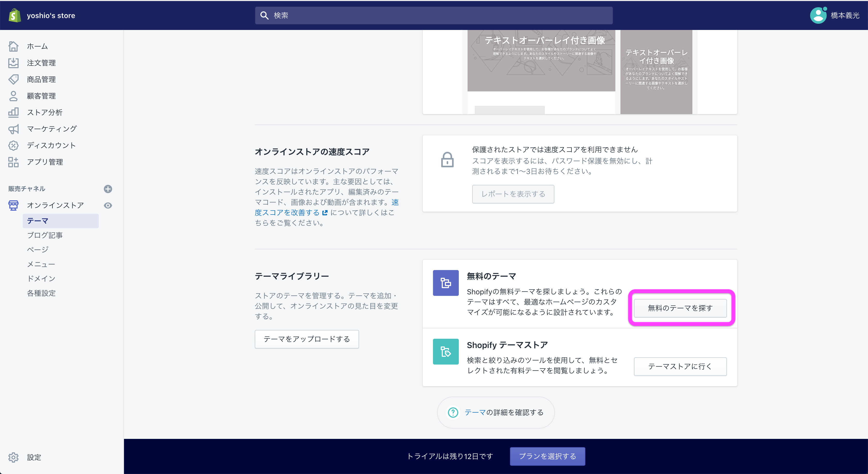
Task: Select the ストア分析 analytics chart icon
Action: [x=13, y=112]
